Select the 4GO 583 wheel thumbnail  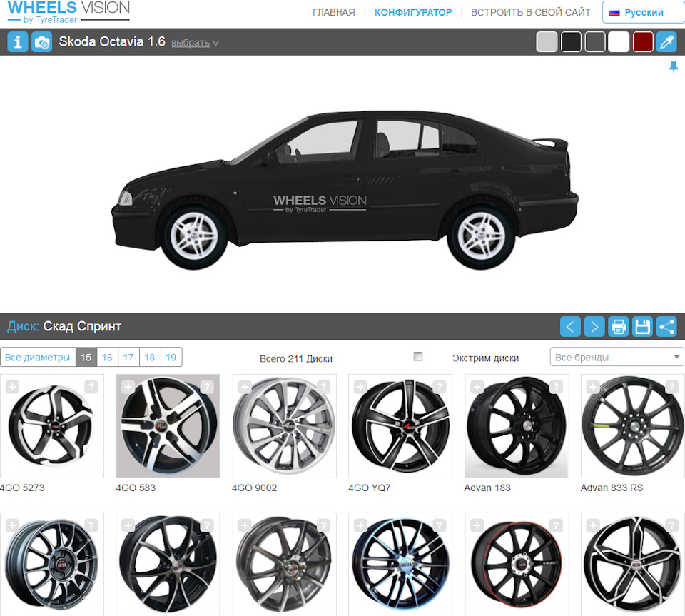point(168,426)
